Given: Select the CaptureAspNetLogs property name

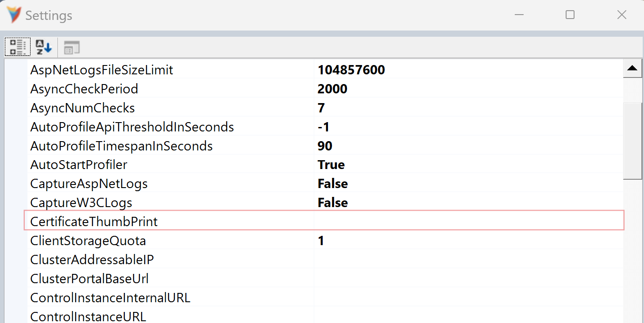Looking at the screenshot, I should (x=89, y=184).
